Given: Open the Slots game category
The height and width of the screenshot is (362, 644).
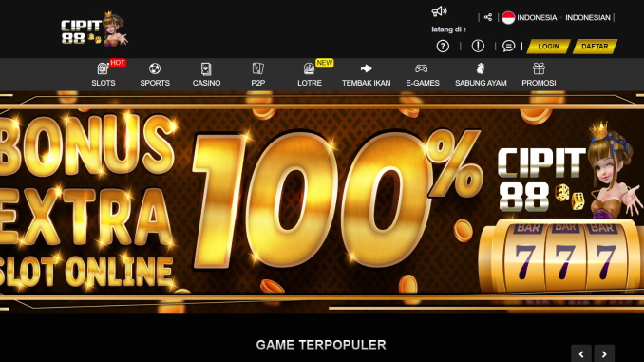Looking at the screenshot, I should click(x=104, y=74).
